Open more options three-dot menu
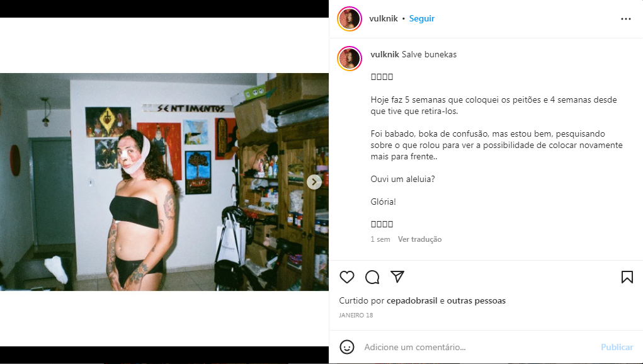Image resolution: width=643 pixels, height=364 pixels. (626, 19)
